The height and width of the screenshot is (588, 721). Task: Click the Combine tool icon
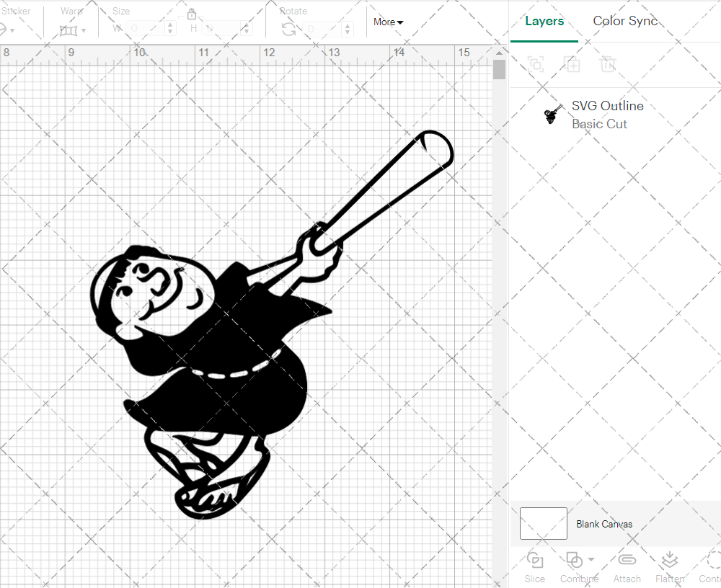pos(574,560)
